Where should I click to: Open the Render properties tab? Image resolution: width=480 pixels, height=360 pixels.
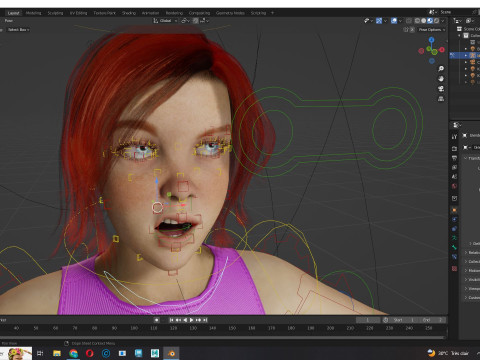454,148
